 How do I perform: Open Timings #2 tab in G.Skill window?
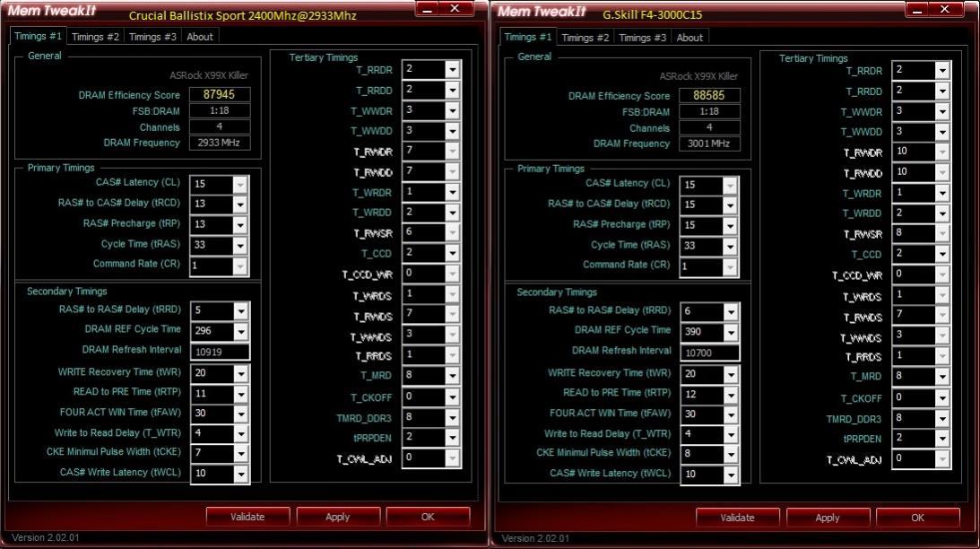(585, 38)
